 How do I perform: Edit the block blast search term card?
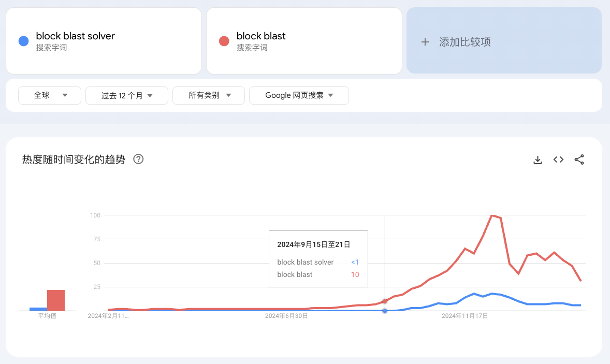pyautogui.click(x=304, y=41)
